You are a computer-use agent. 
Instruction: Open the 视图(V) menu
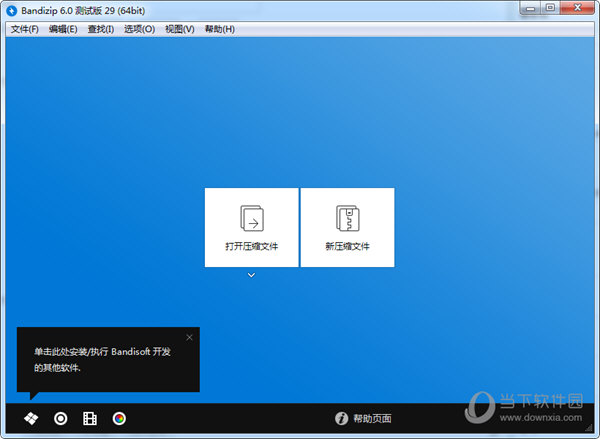(179, 29)
